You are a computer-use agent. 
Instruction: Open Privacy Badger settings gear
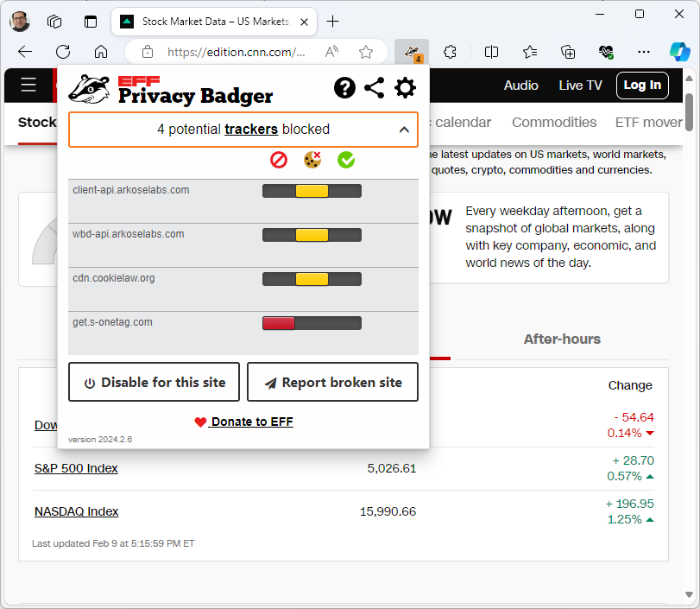tap(406, 87)
